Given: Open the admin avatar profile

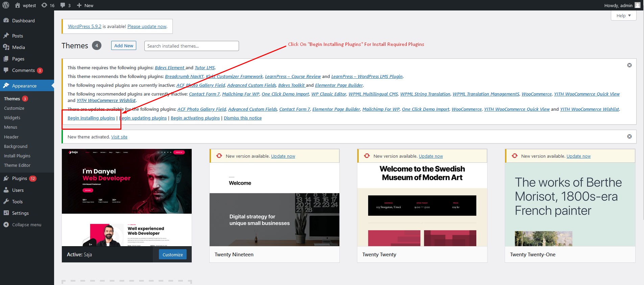Looking at the screenshot, I should pos(638,5).
